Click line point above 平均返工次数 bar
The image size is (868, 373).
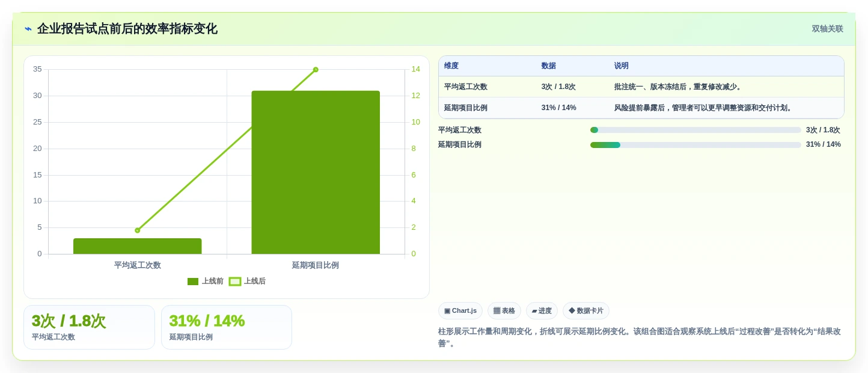tap(138, 230)
